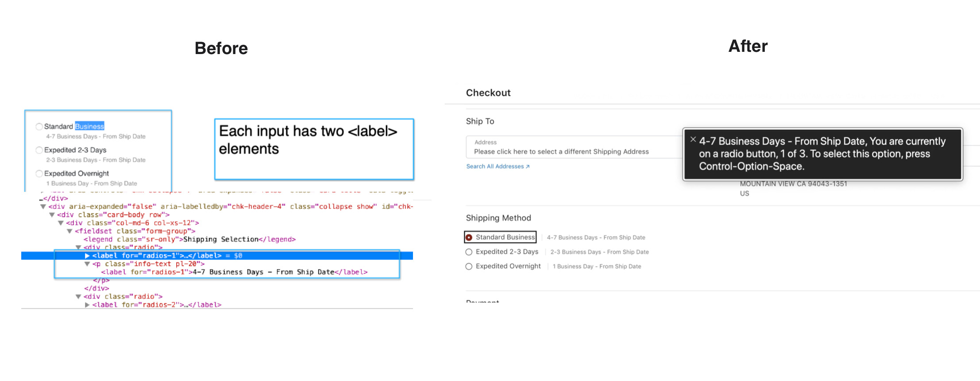Select Standard Business under Shipping Method

[x=469, y=237]
